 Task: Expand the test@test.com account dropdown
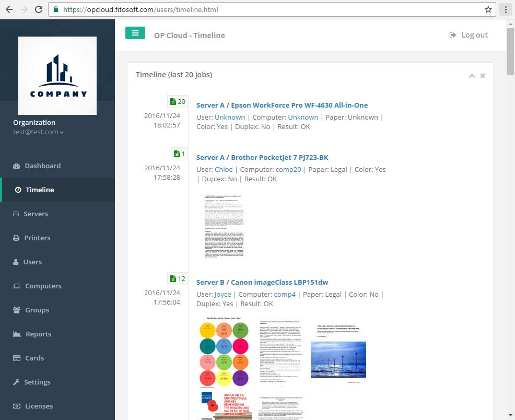(x=38, y=132)
